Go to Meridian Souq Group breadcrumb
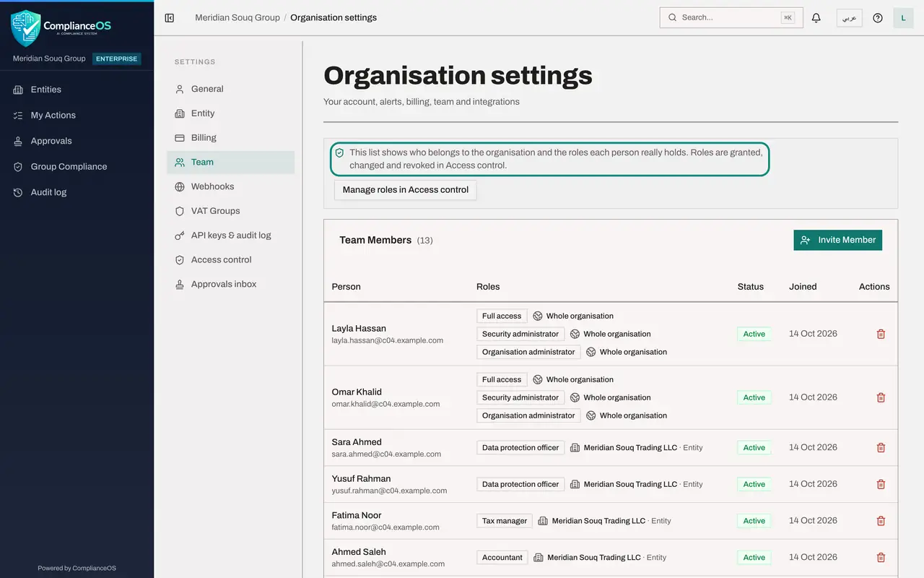924x578 pixels. pyautogui.click(x=237, y=17)
